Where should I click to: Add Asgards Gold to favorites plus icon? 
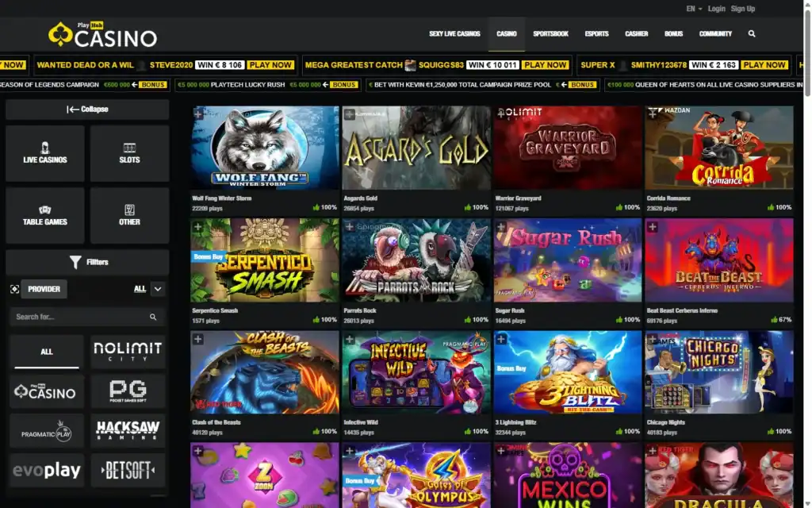click(350, 114)
